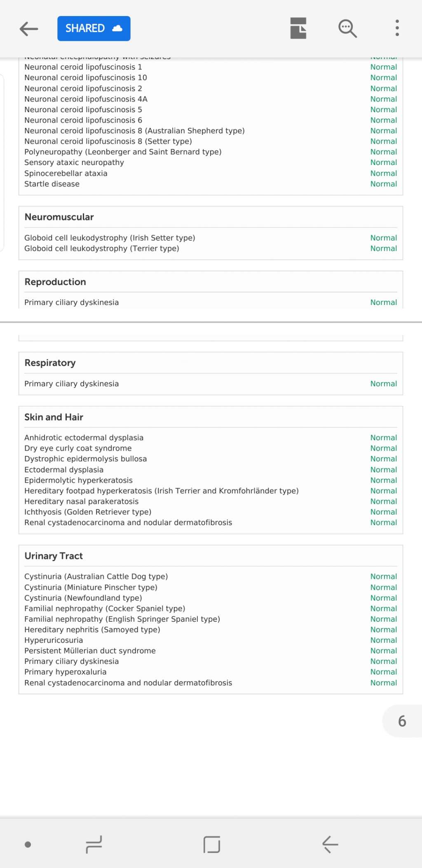Image resolution: width=422 pixels, height=868 pixels.
Task: Select the Neuromuscular section heading
Action: point(59,217)
